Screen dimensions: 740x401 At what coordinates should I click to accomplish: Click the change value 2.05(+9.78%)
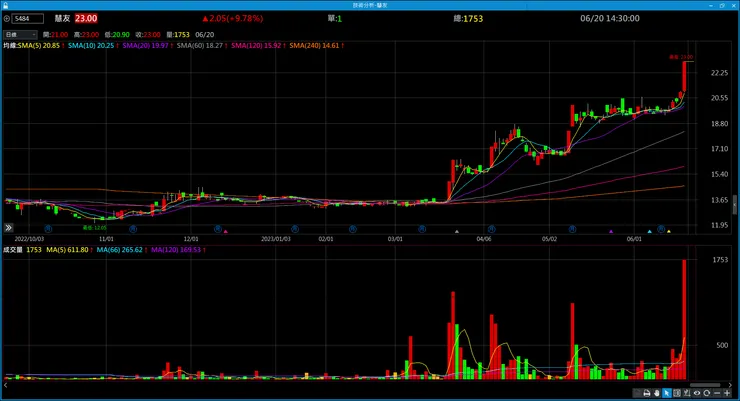click(233, 18)
